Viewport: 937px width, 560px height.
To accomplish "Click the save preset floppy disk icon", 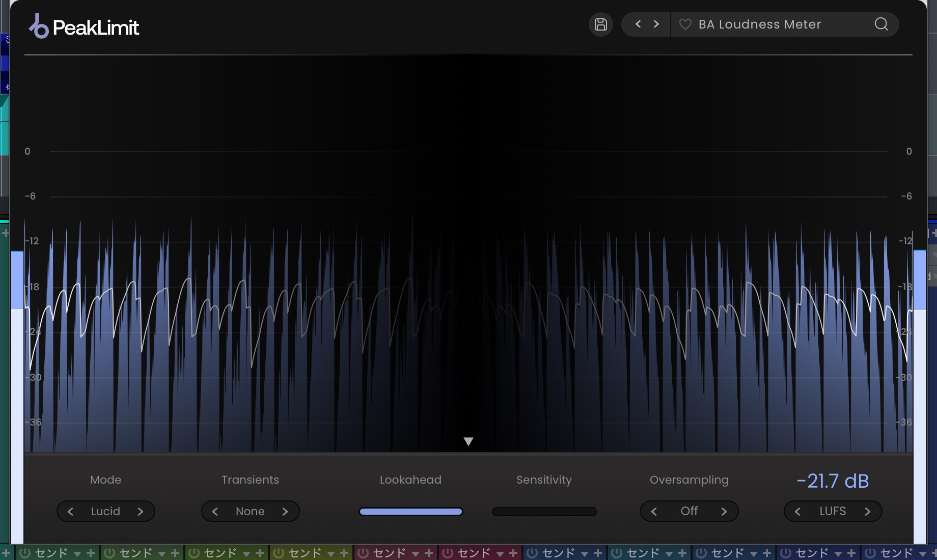I will pos(601,24).
